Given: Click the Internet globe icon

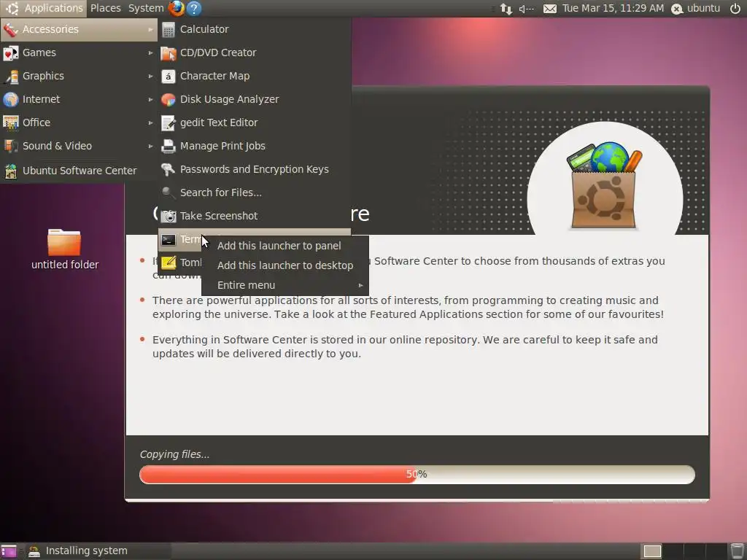Looking at the screenshot, I should (10, 99).
